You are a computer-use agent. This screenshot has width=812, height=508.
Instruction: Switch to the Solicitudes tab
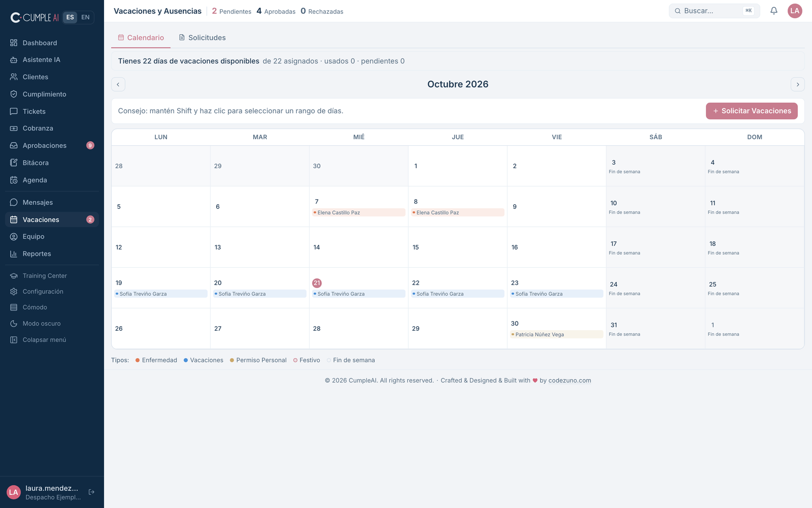(x=202, y=38)
